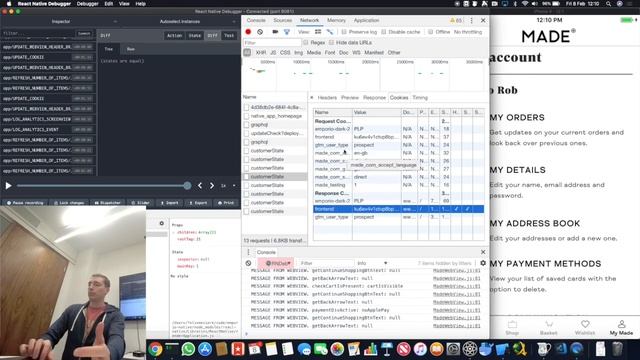Clear console with the block icon
The image size is (640, 360).
(248, 263)
